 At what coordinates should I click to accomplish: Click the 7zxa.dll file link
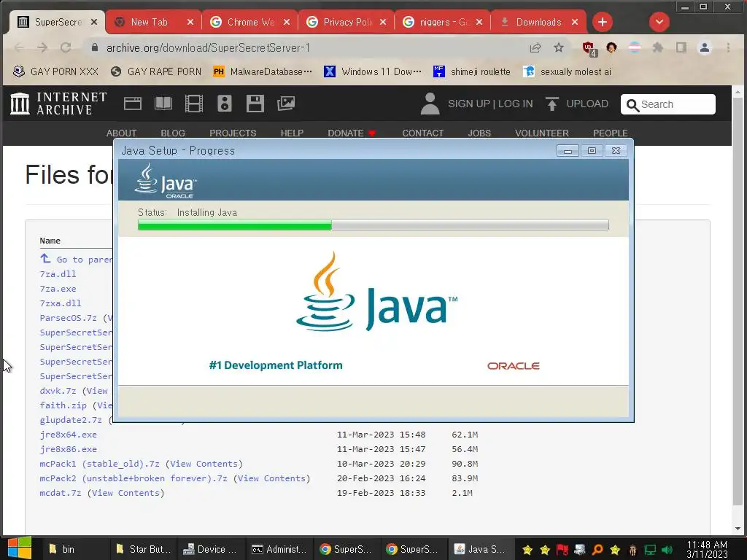pos(60,303)
